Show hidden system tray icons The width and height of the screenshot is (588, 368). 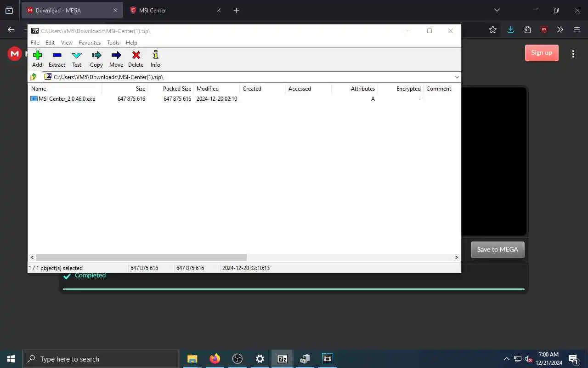[x=507, y=359]
